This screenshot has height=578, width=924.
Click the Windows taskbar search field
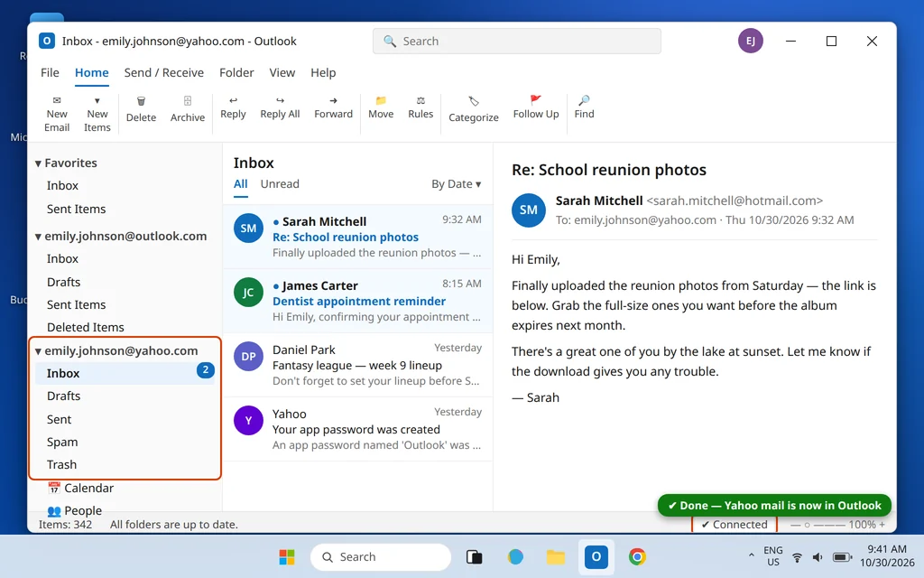(381, 556)
